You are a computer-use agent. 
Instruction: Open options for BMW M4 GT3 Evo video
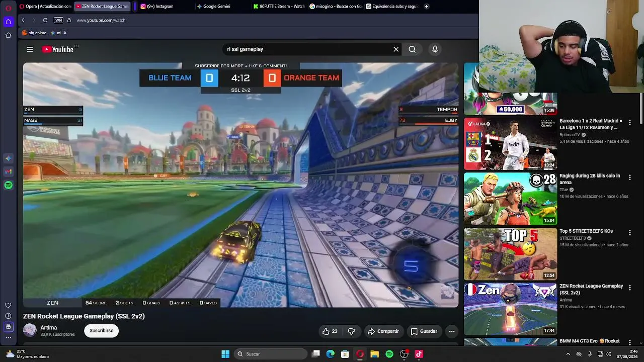click(629, 342)
